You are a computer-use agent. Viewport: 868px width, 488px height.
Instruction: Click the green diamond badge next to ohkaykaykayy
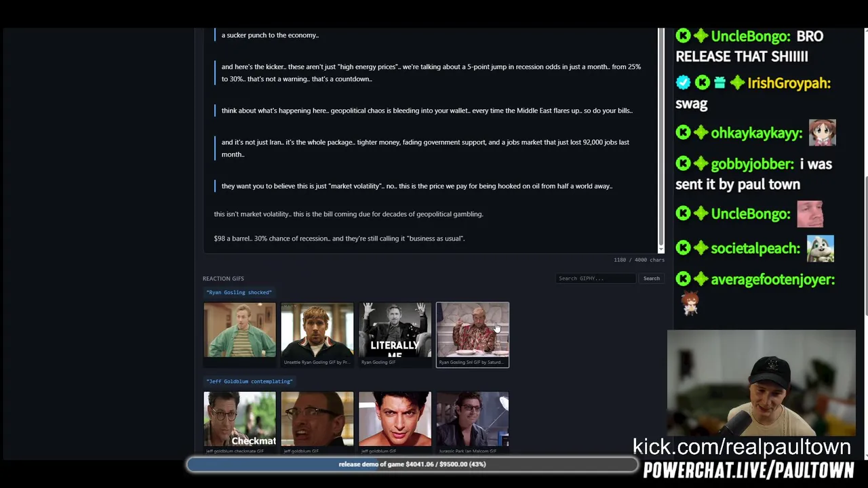(x=701, y=133)
